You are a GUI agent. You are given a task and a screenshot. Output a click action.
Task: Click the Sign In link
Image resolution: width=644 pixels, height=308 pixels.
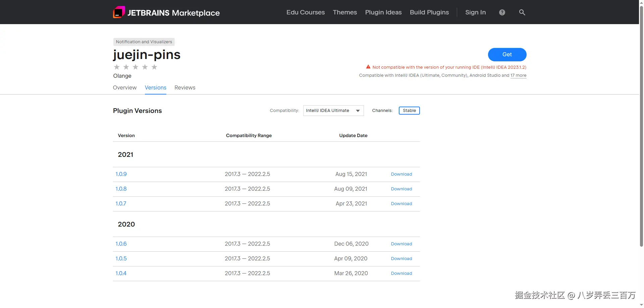(x=475, y=12)
